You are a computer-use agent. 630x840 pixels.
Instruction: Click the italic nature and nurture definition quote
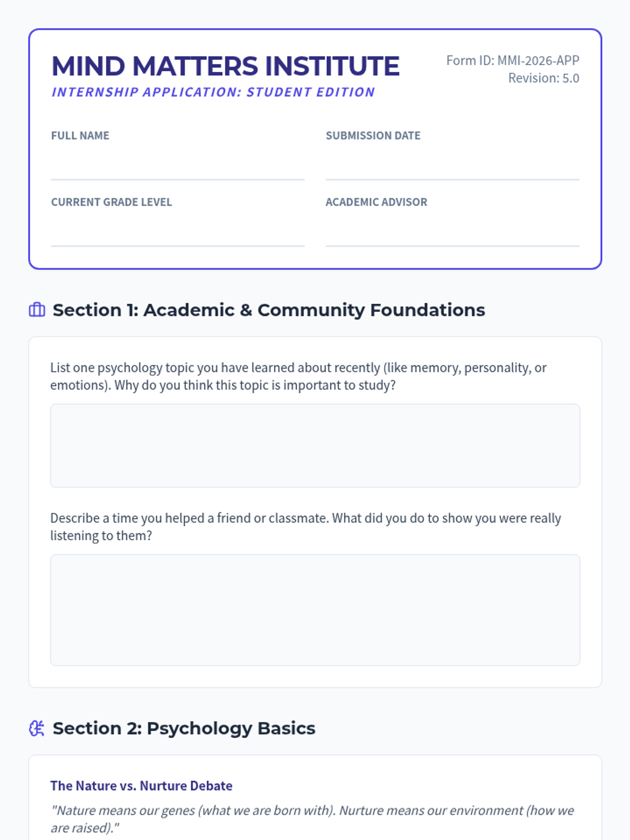312,818
